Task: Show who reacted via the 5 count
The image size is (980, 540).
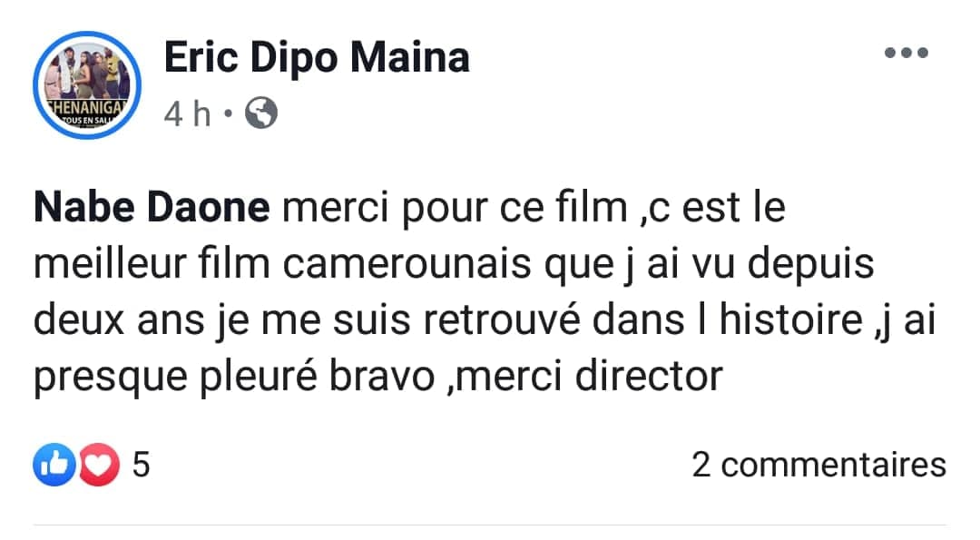Action: (x=141, y=466)
